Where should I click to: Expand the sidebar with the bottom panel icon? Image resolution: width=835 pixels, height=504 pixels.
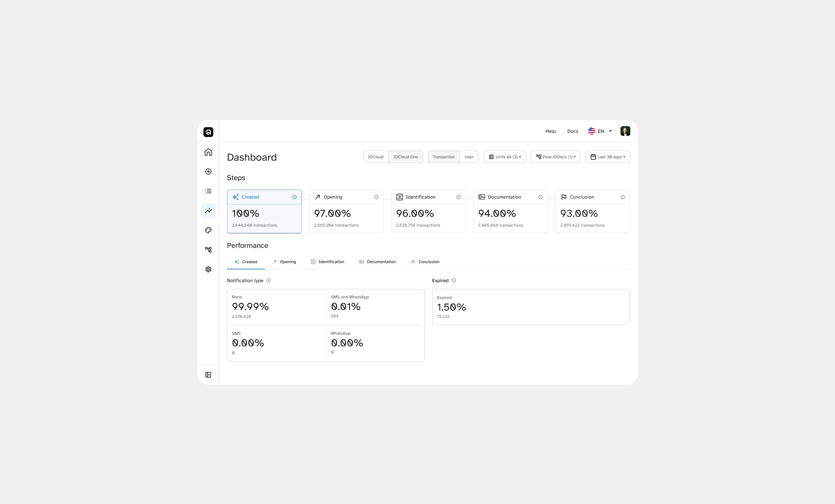coord(208,374)
